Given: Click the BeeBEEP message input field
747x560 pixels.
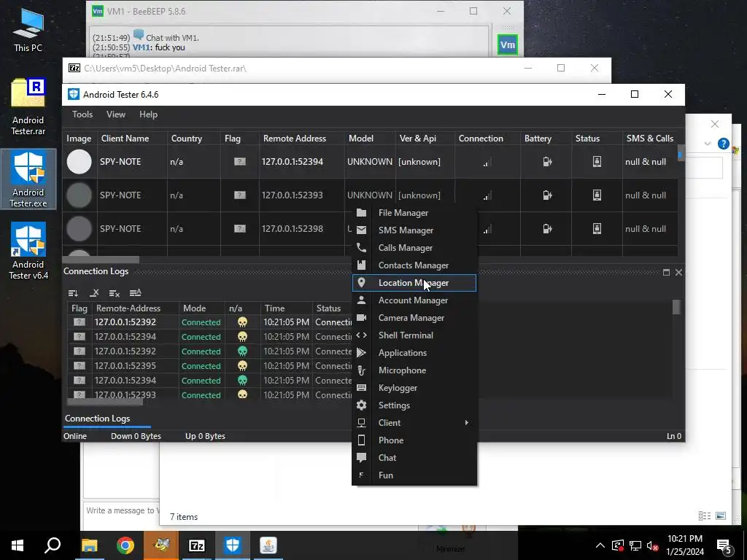Looking at the screenshot, I should point(122,511).
